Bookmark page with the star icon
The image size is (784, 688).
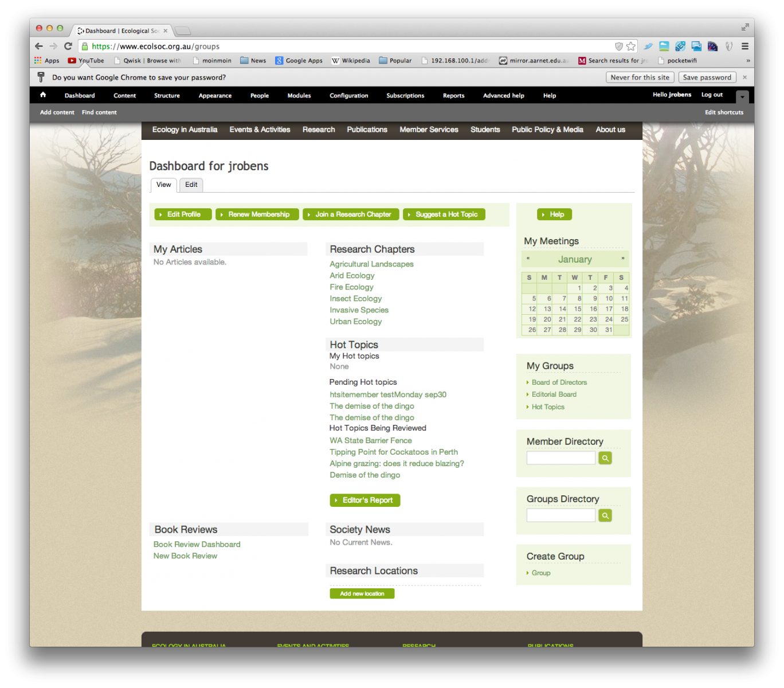631,46
